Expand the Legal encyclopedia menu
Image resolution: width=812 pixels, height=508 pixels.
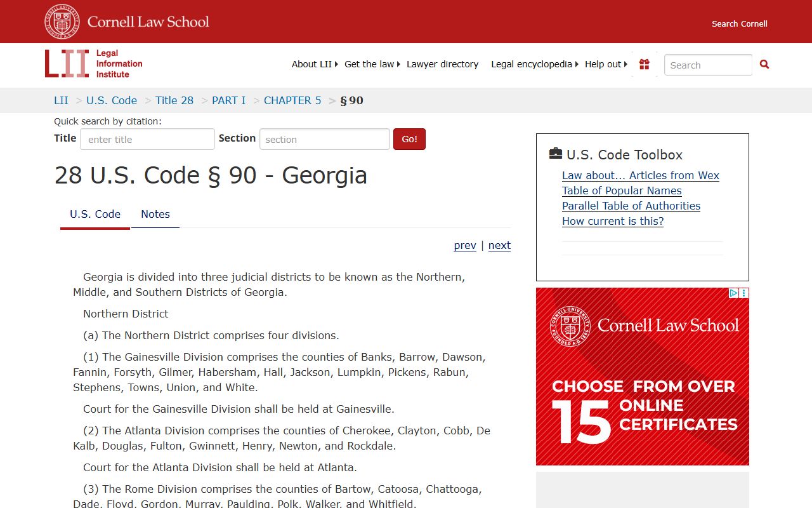(x=535, y=64)
